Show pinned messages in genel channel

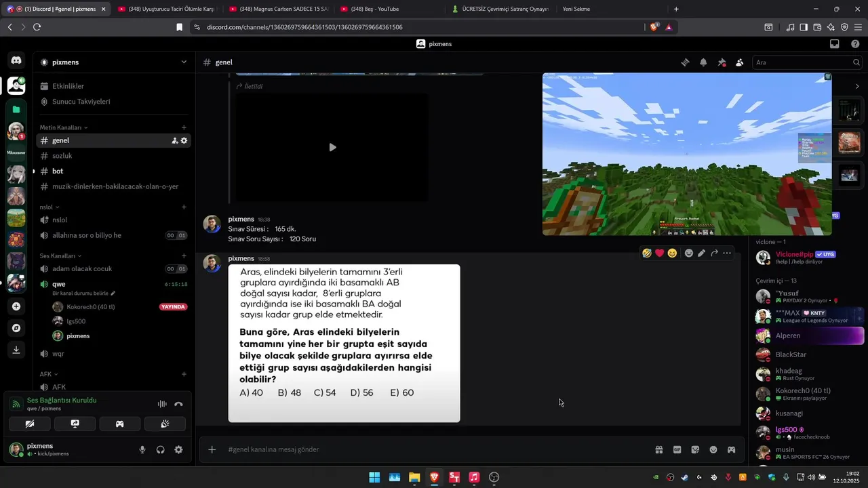coord(722,62)
